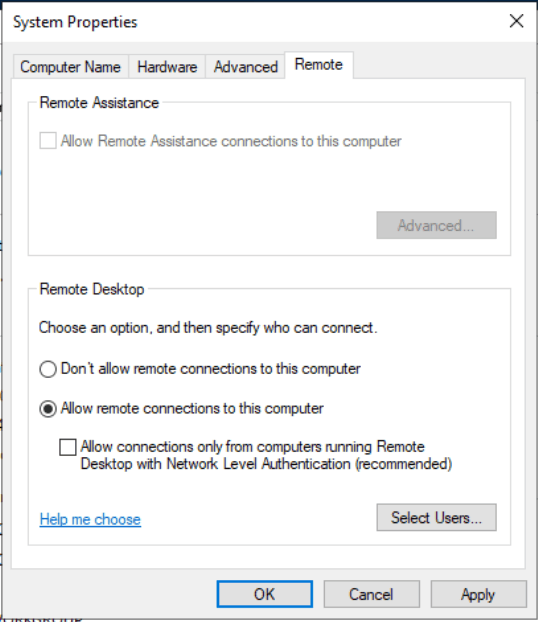This screenshot has height=622, width=538.
Task: Click the Network Level Authentication (recommended) label text
Action: [x=266, y=455]
